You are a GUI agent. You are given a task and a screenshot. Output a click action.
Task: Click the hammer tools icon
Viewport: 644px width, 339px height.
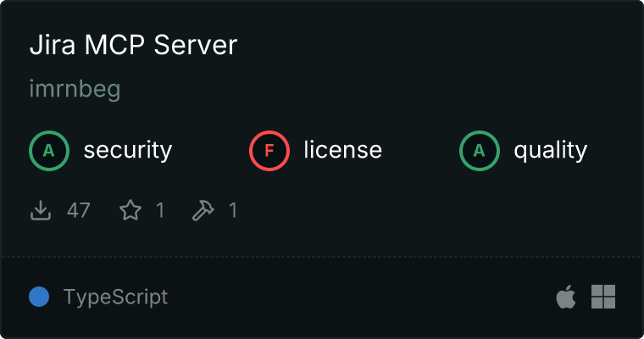click(203, 210)
